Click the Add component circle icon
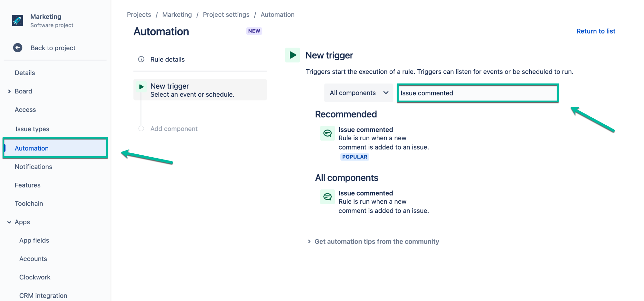Image resolution: width=644 pixels, height=301 pixels. (141, 128)
